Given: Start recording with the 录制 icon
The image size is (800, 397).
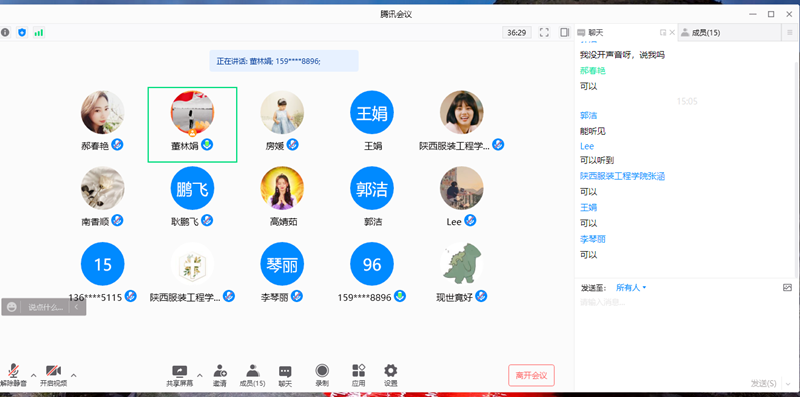Looking at the screenshot, I should pyautogui.click(x=322, y=375).
